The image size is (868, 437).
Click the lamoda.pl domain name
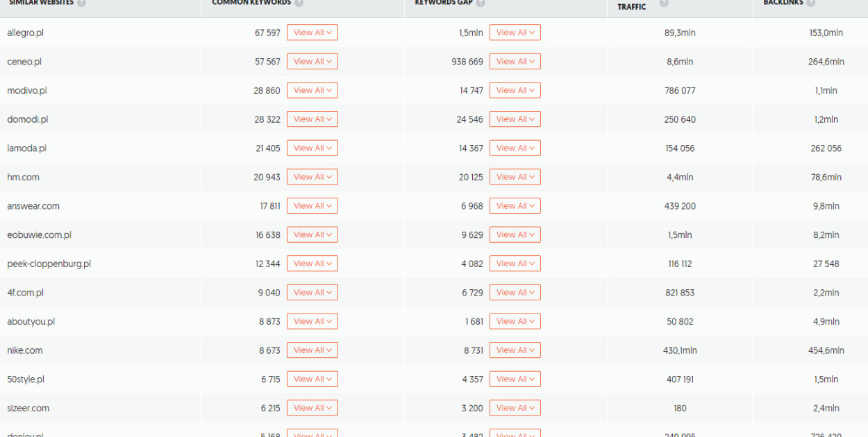tap(27, 148)
